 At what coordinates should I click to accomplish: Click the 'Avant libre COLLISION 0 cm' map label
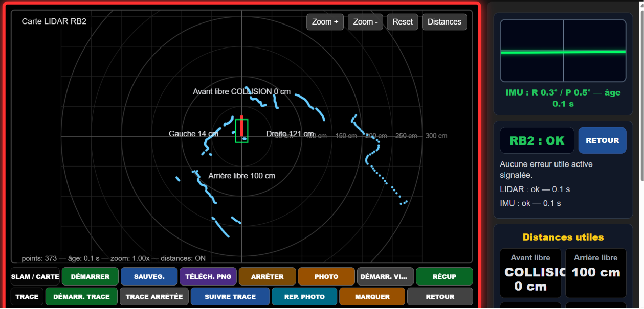click(241, 92)
